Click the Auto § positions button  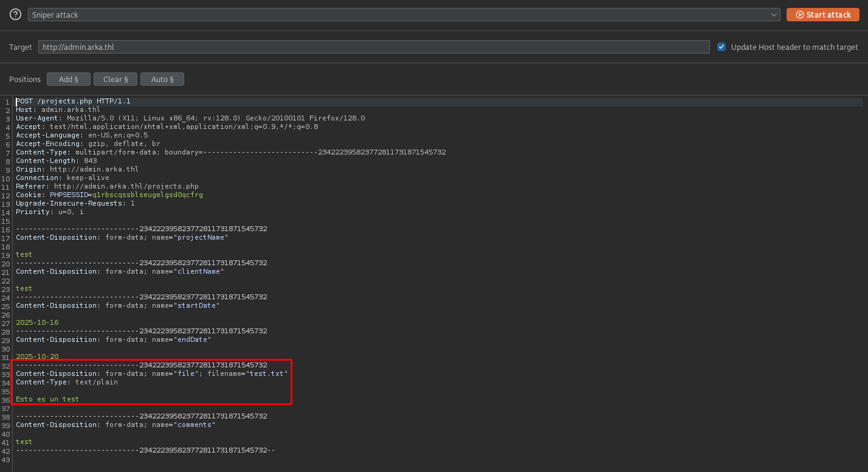[162, 79]
